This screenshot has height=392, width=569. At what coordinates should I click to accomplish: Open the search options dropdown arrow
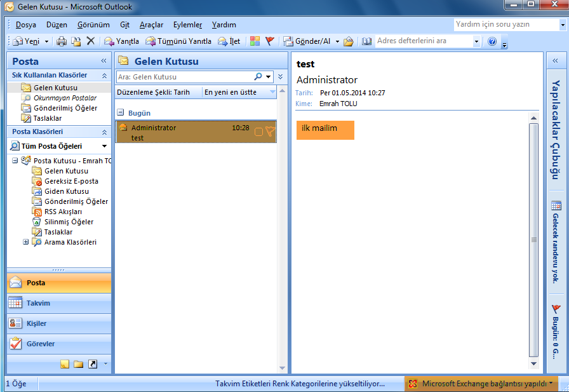[x=269, y=77]
